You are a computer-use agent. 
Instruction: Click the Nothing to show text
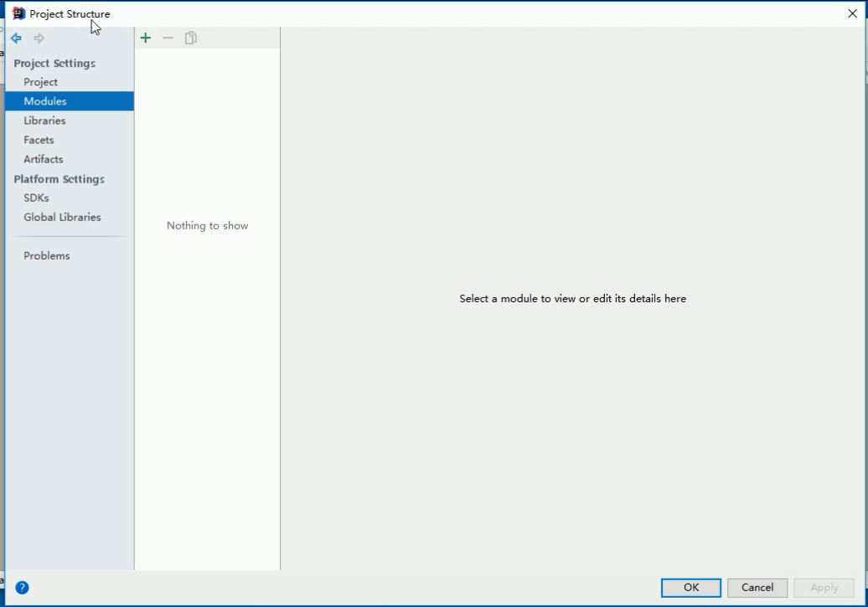pyautogui.click(x=208, y=226)
